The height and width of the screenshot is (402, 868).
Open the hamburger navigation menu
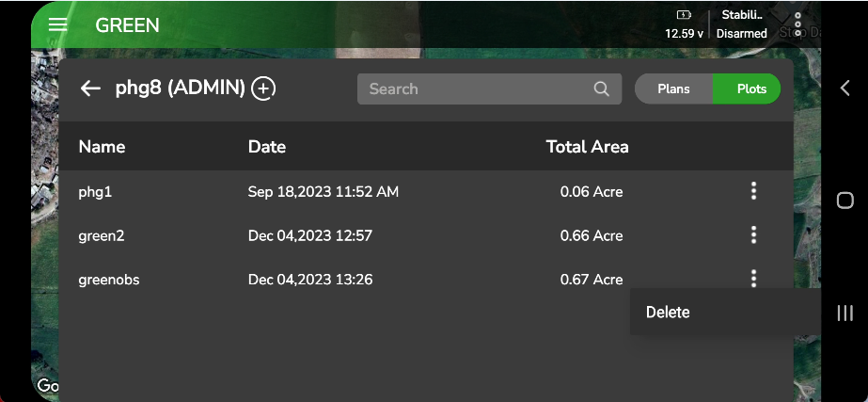pos(58,24)
